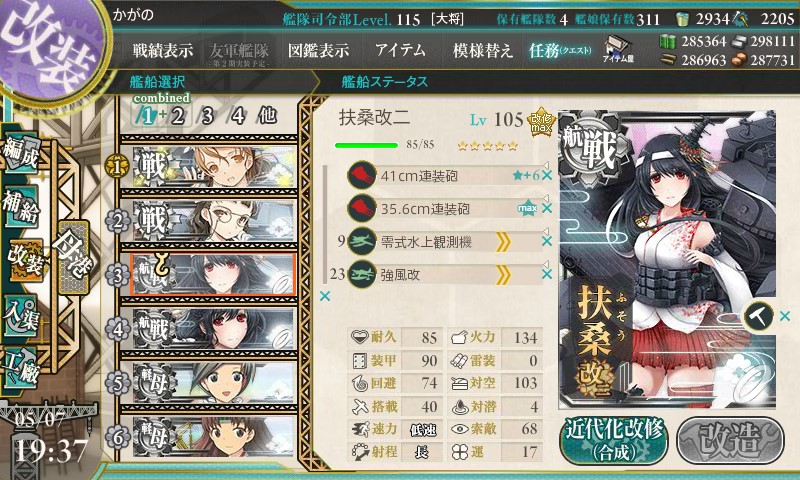Remove all equipment with the lower-left X
Screen dimensions: 800x480
click(324, 296)
